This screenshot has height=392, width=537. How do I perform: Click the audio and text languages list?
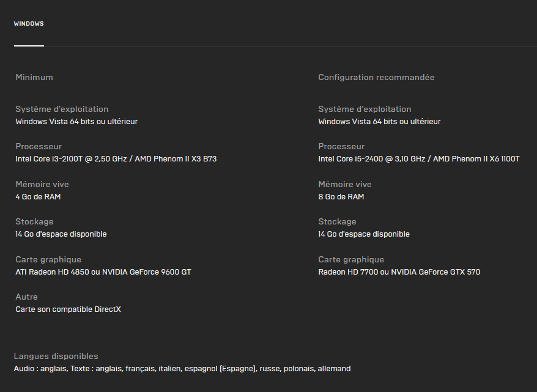tap(182, 369)
